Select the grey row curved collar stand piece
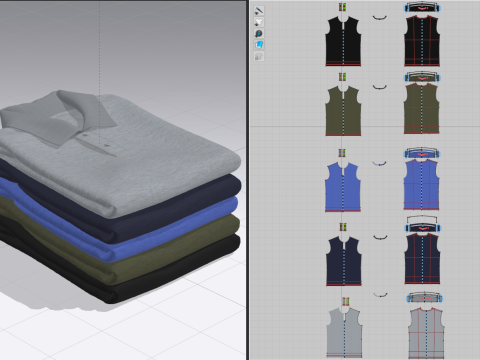 click(380, 295)
